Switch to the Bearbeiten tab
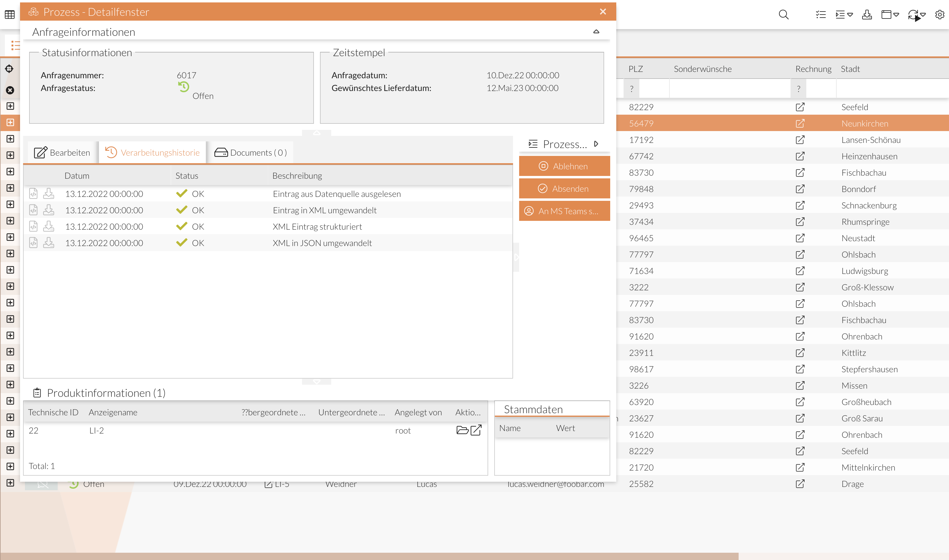Viewport: 949px width, 560px height. (62, 153)
